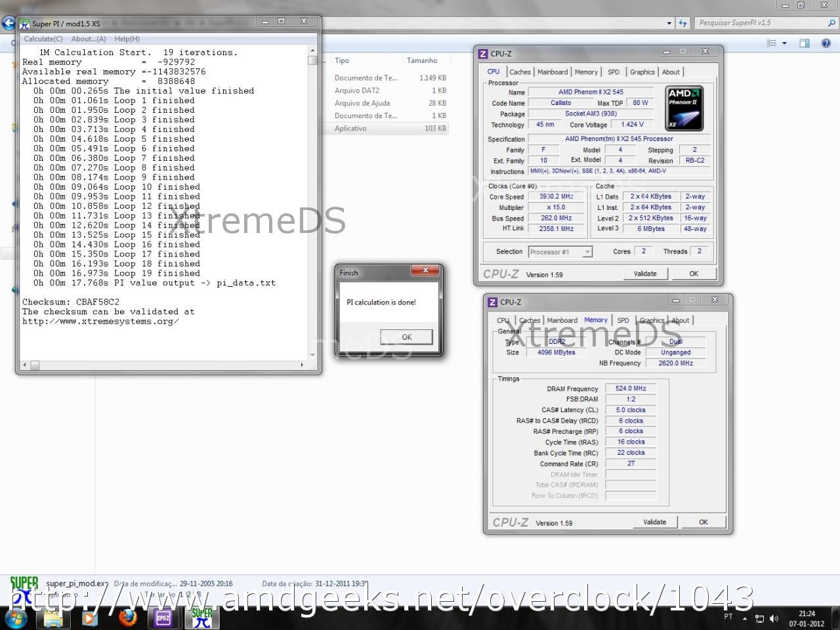This screenshot has width=840, height=630.
Task: Click the Super PI horizontal scrollbar left arrow
Action: tap(25, 365)
